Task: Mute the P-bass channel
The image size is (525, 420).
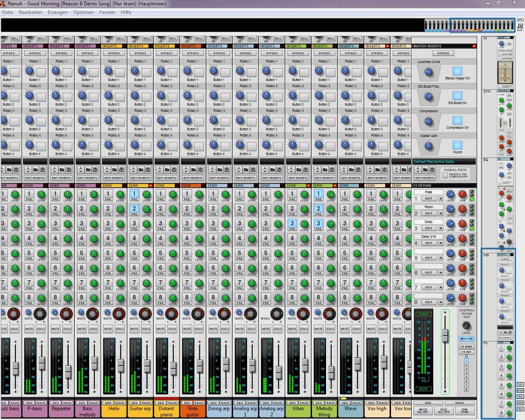Action: coord(29,328)
